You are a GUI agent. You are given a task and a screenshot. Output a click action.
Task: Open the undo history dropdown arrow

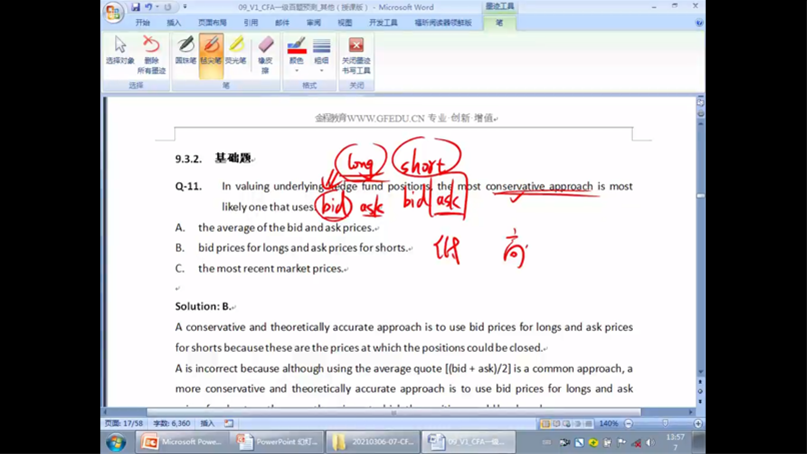(157, 7)
